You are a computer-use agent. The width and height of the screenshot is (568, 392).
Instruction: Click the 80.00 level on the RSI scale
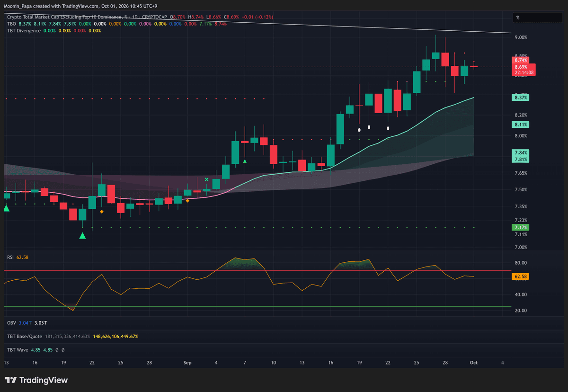coord(521,263)
